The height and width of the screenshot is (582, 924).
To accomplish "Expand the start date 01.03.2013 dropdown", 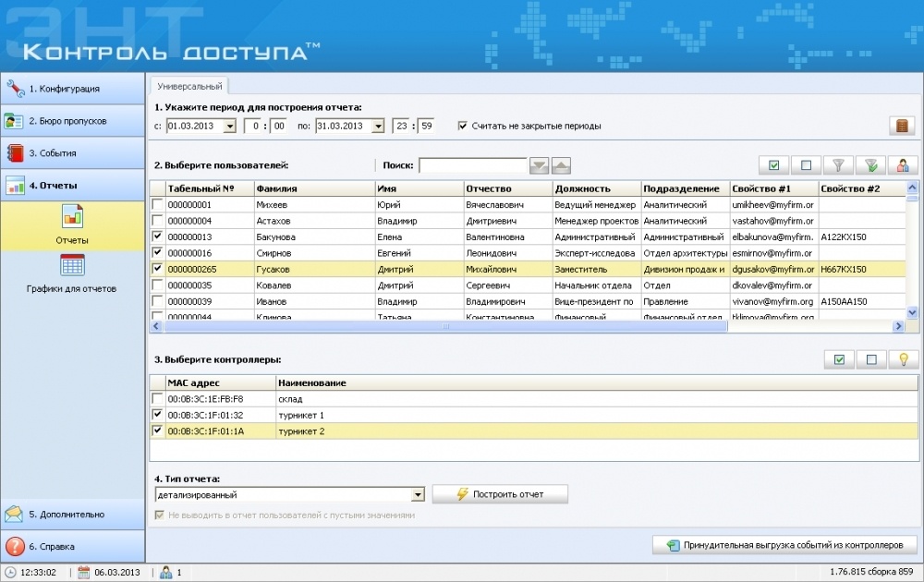I will (229, 126).
